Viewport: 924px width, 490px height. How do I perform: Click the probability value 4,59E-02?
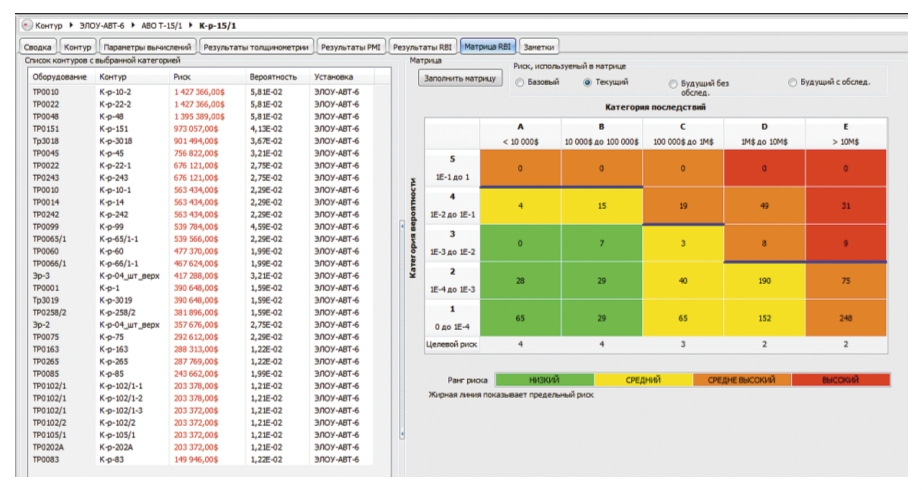pos(266,227)
